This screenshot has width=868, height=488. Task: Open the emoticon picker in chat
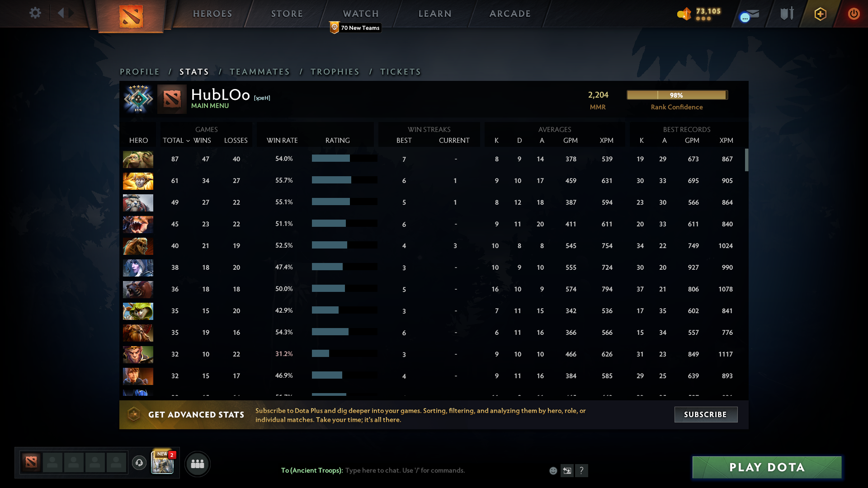pos(553,470)
